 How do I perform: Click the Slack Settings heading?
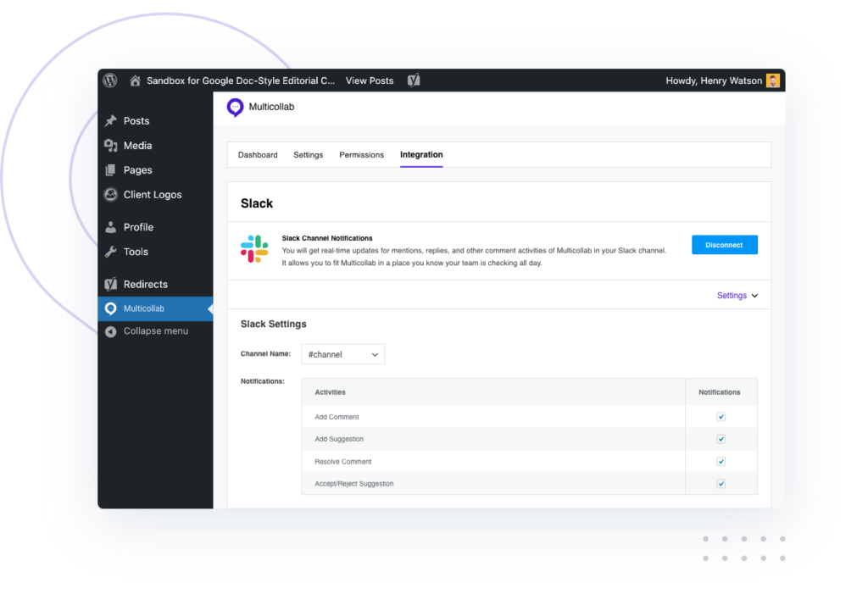pos(274,325)
